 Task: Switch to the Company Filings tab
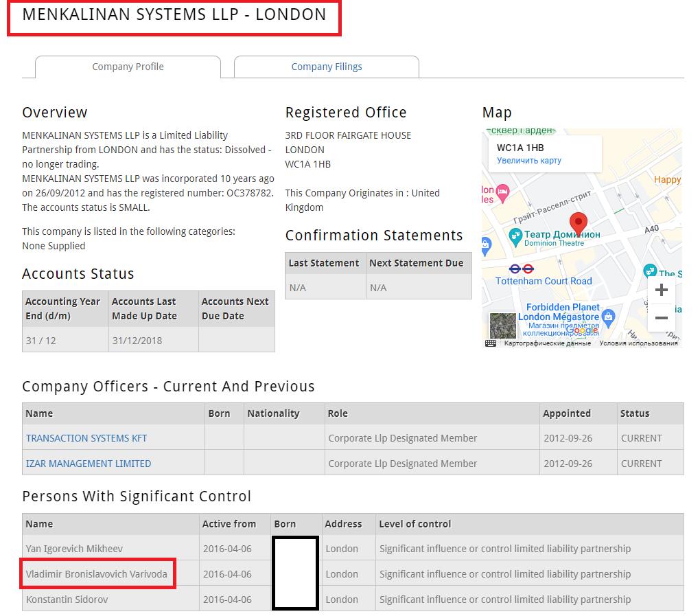point(327,67)
